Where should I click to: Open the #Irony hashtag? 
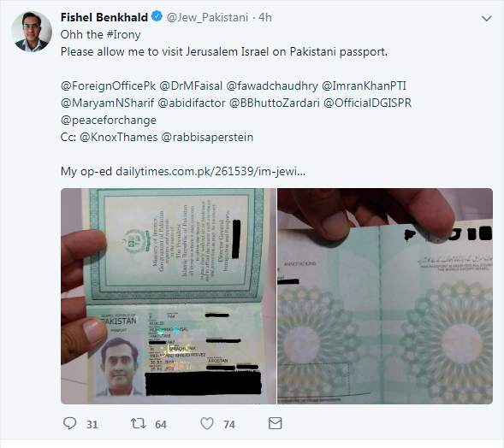pos(123,35)
